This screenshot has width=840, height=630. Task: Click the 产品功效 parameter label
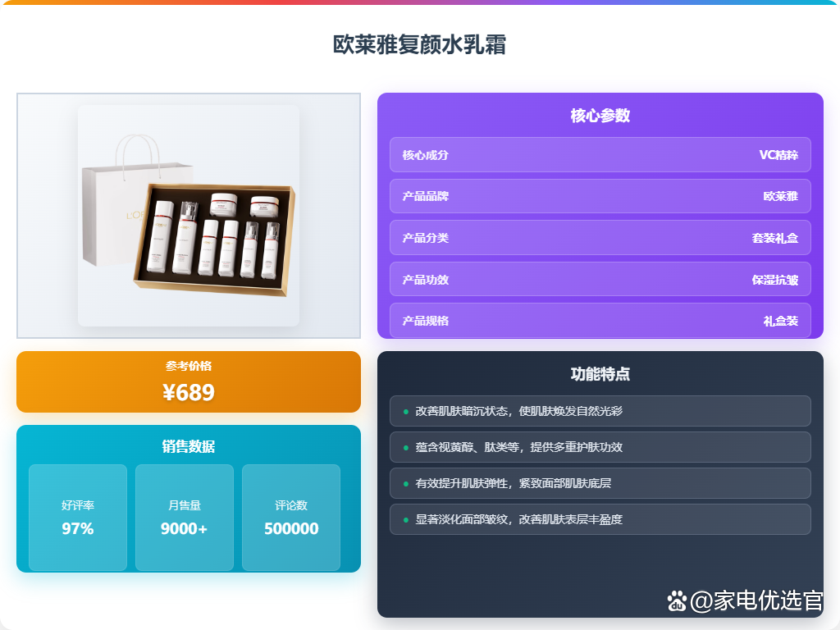tap(426, 280)
